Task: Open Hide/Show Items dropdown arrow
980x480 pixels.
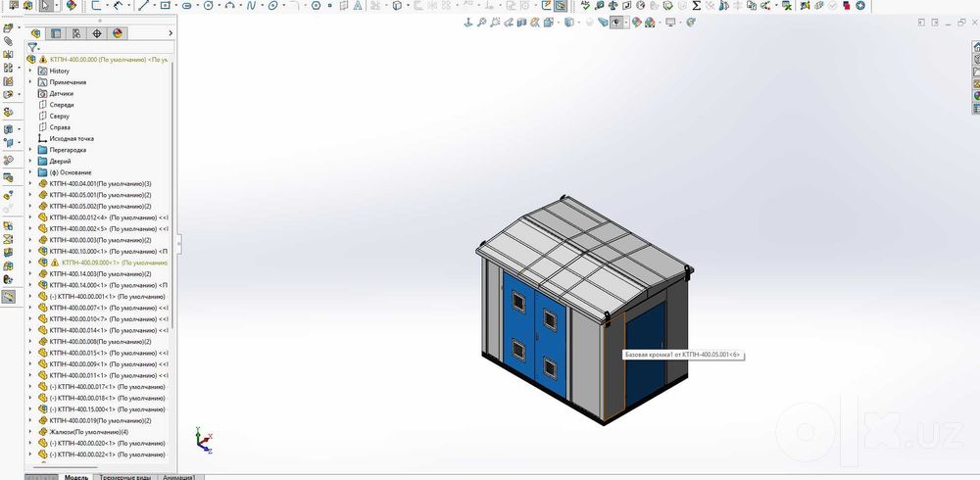Action: (x=626, y=23)
